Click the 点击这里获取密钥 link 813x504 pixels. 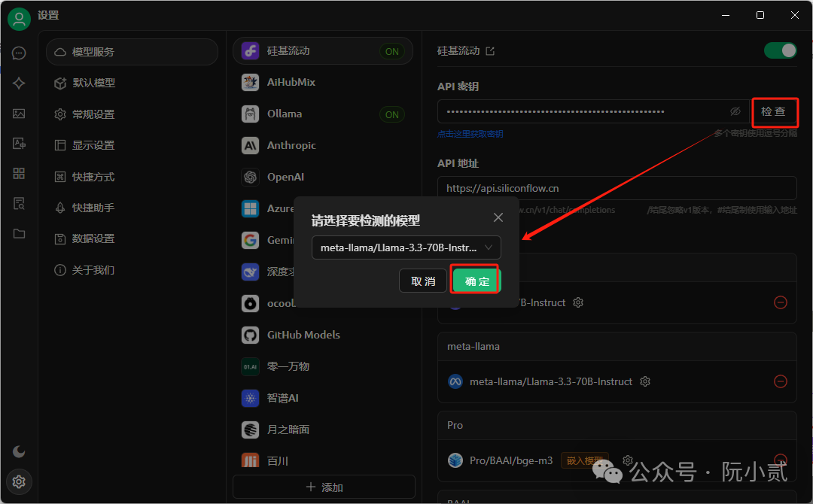click(470, 134)
